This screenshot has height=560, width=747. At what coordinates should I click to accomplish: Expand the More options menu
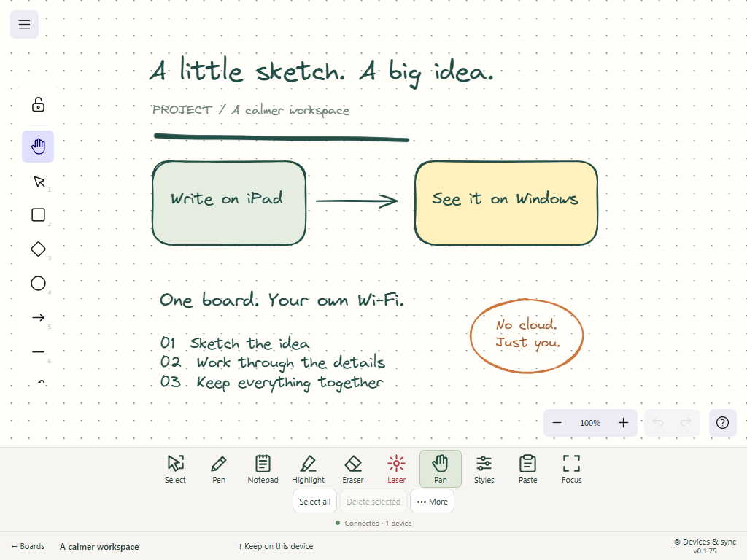432,502
